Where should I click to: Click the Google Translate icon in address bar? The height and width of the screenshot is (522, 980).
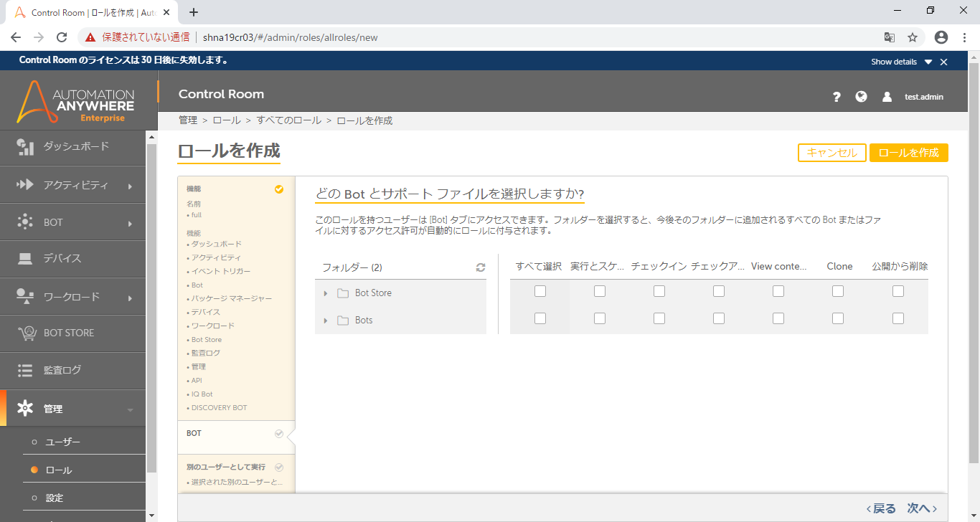coord(889,37)
